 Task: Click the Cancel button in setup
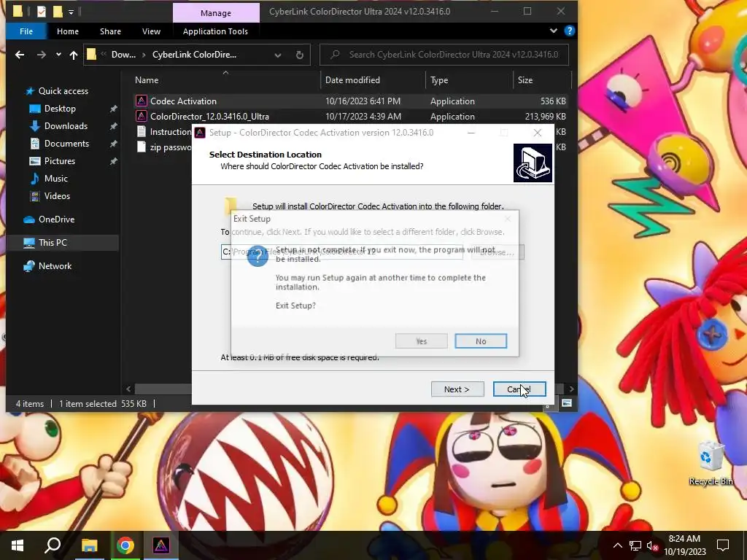point(519,389)
